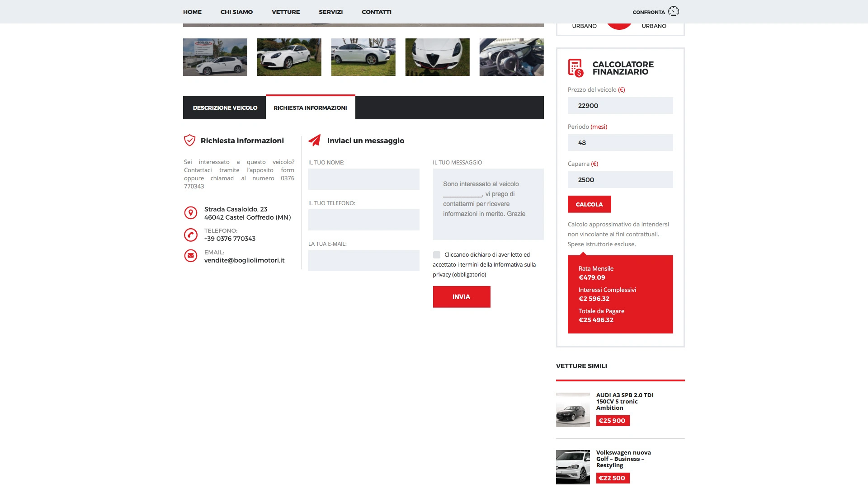Open the front-angle white car thumbnail
The image size is (868, 488).
pos(289,57)
